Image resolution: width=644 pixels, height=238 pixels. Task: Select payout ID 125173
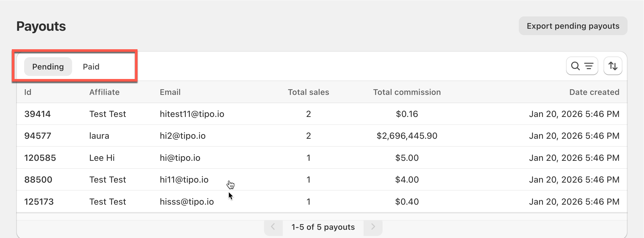(x=39, y=202)
